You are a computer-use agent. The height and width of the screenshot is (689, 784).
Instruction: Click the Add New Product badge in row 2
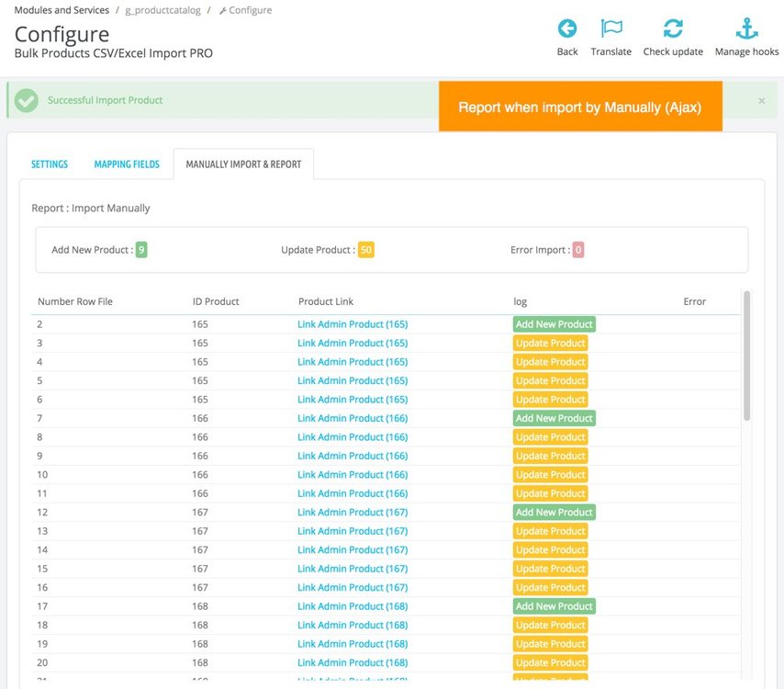click(x=554, y=324)
